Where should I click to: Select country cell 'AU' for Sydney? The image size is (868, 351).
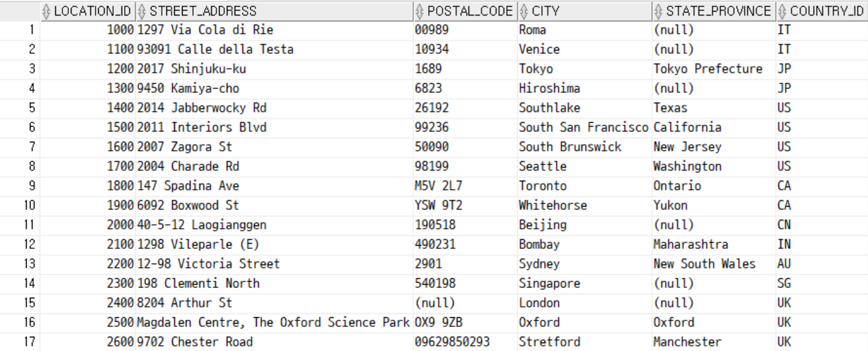tap(822, 264)
